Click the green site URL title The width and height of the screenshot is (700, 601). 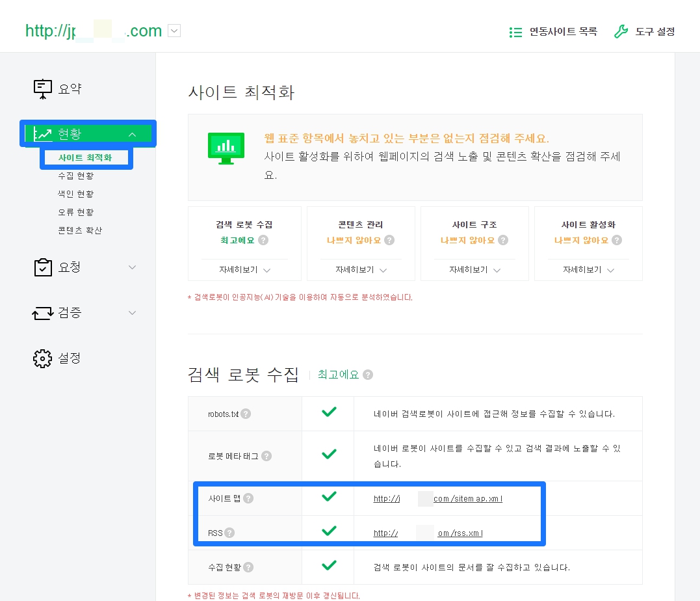[x=94, y=31]
